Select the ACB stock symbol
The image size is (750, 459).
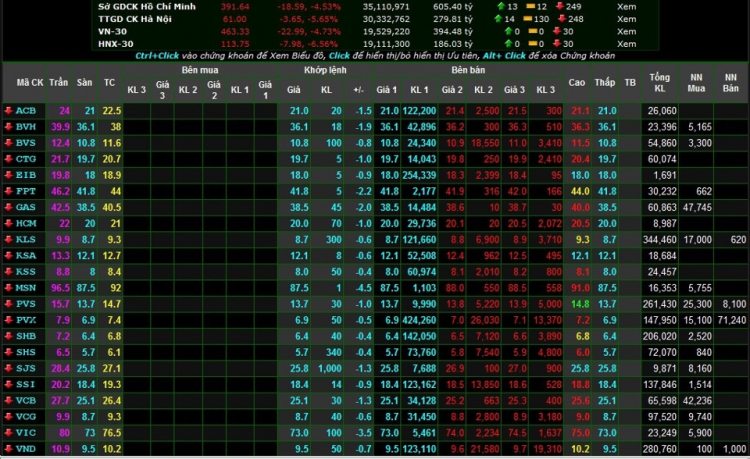click(26, 111)
